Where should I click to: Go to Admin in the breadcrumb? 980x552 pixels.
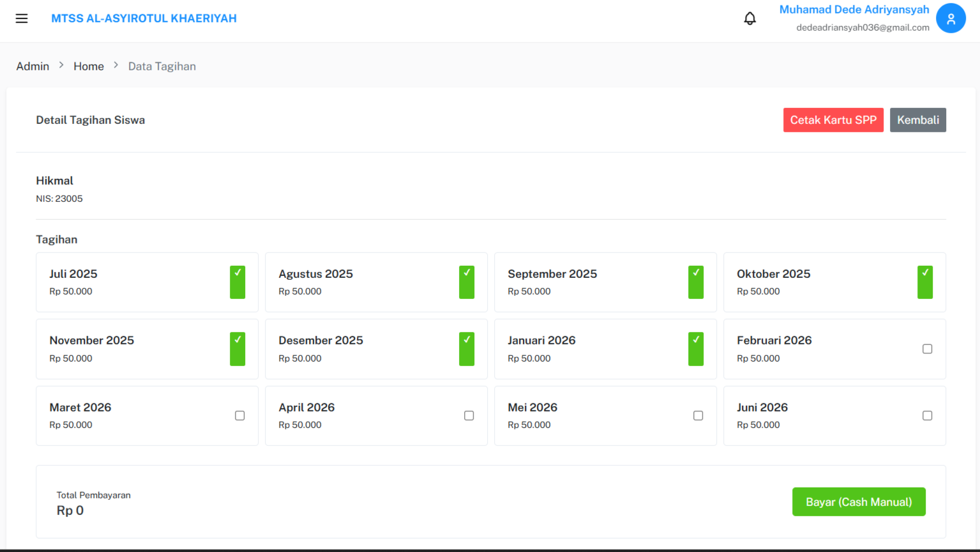pyautogui.click(x=33, y=66)
